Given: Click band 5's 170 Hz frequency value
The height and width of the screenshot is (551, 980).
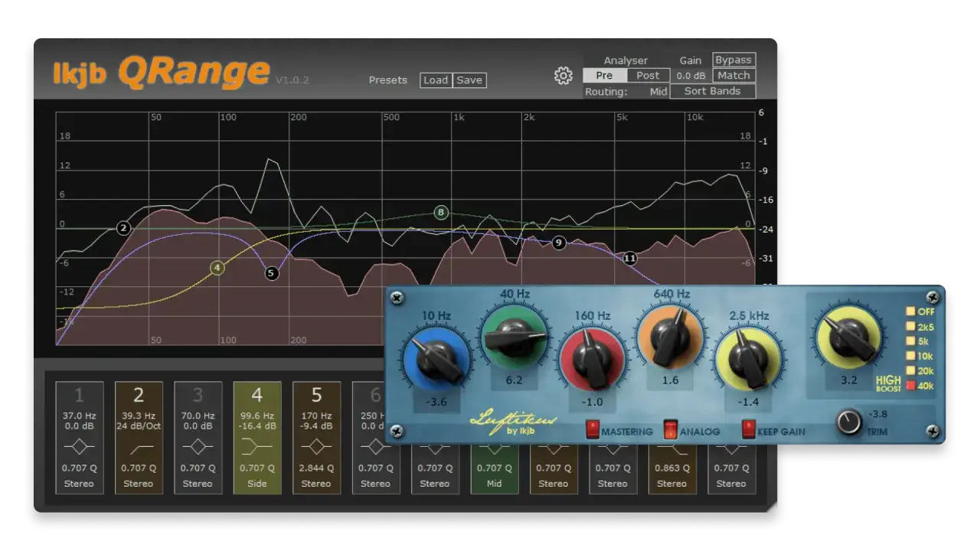Looking at the screenshot, I should coord(316,416).
